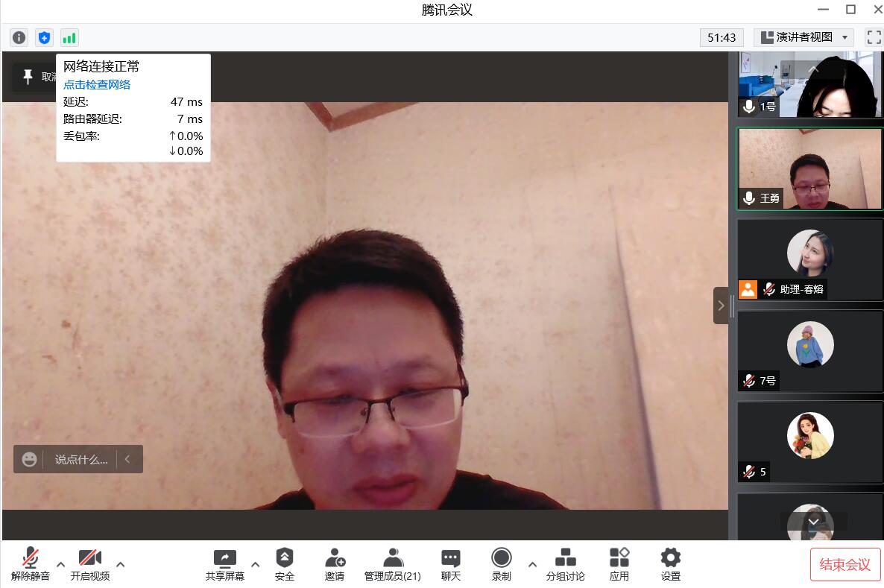Click 共享屏幕 to share screen

pos(224,564)
